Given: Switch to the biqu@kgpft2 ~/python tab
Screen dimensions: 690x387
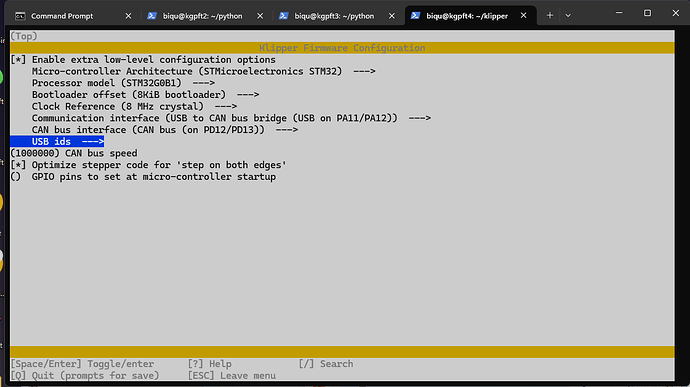Looking at the screenshot, I should pos(205,16).
